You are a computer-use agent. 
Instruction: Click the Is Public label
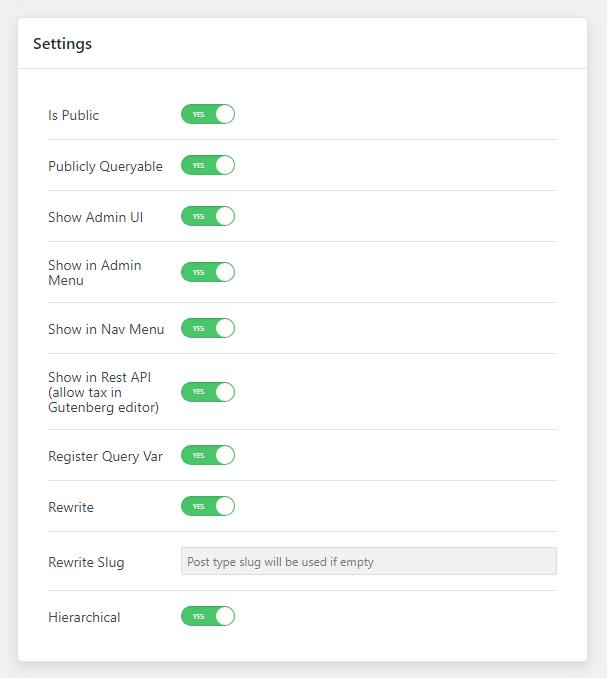coord(73,115)
